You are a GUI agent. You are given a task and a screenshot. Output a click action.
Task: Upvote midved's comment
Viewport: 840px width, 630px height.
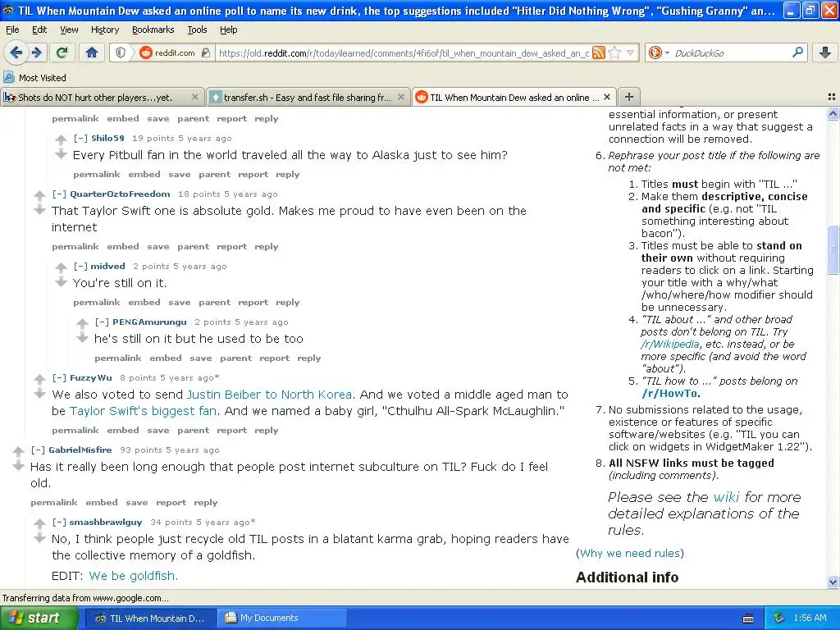click(61, 267)
